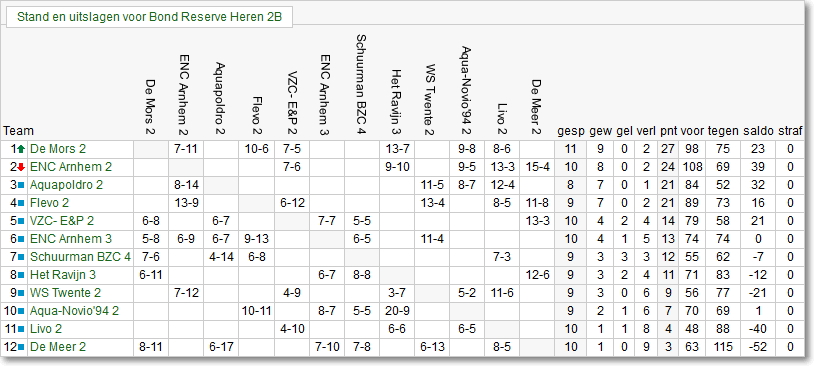Open the ENC Arnhem 3 team link
Image resolution: width=814 pixels, height=366 pixels.
coord(63,239)
